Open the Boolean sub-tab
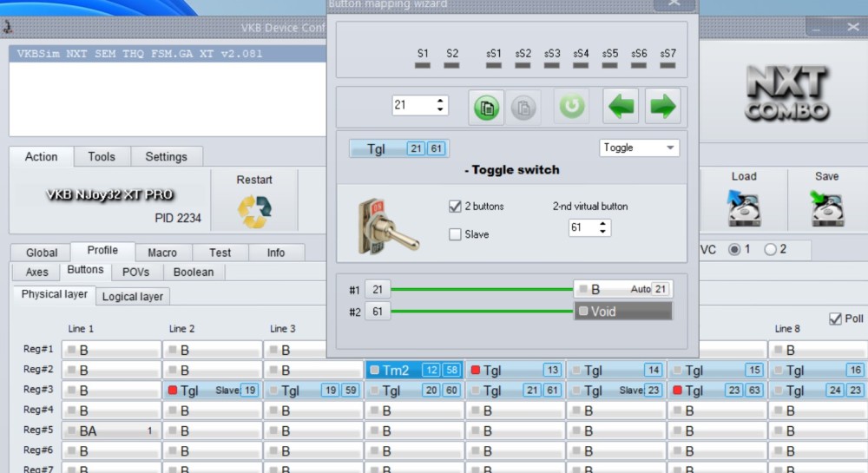This screenshot has width=868, height=473. [x=194, y=272]
